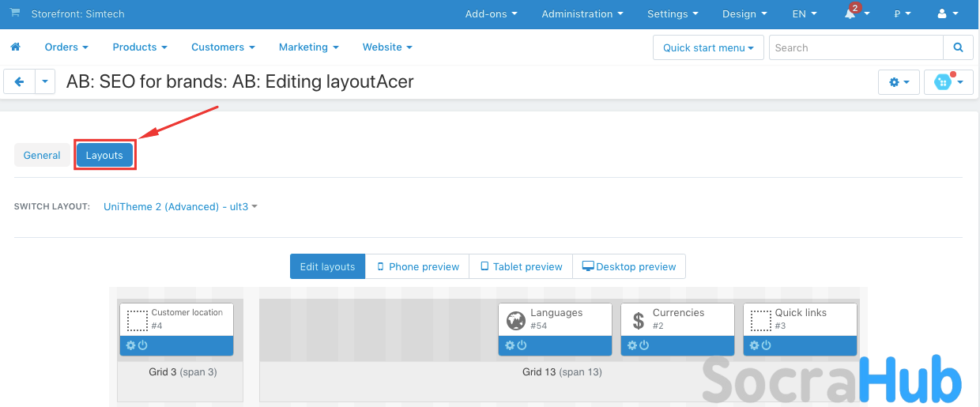
Task: Click the shopping cart storefront icon
Action: (x=14, y=13)
